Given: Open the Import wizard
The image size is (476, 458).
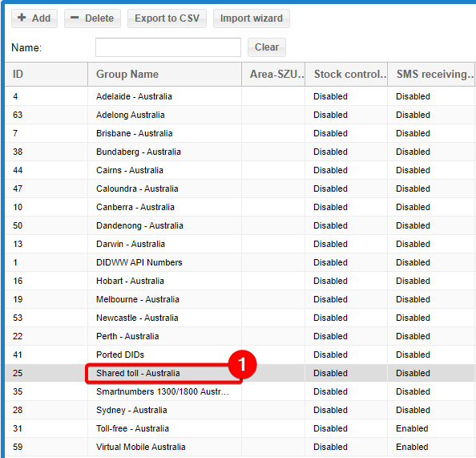Looking at the screenshot, I should pos(252,18).
